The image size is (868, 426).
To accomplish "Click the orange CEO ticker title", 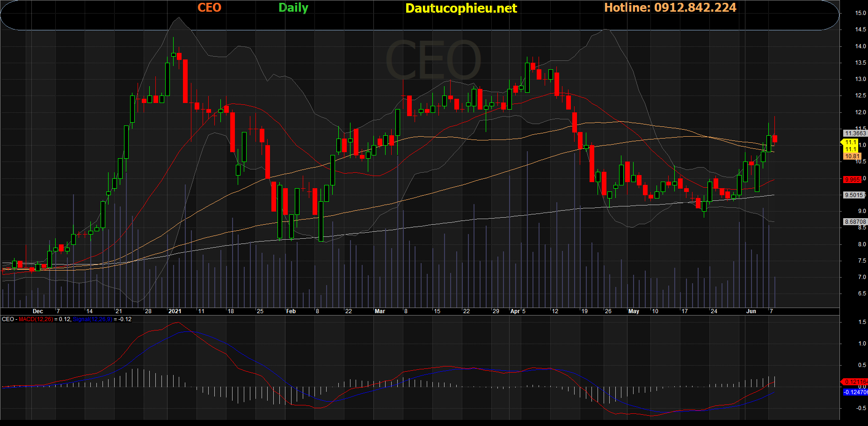I will [209, 7].
